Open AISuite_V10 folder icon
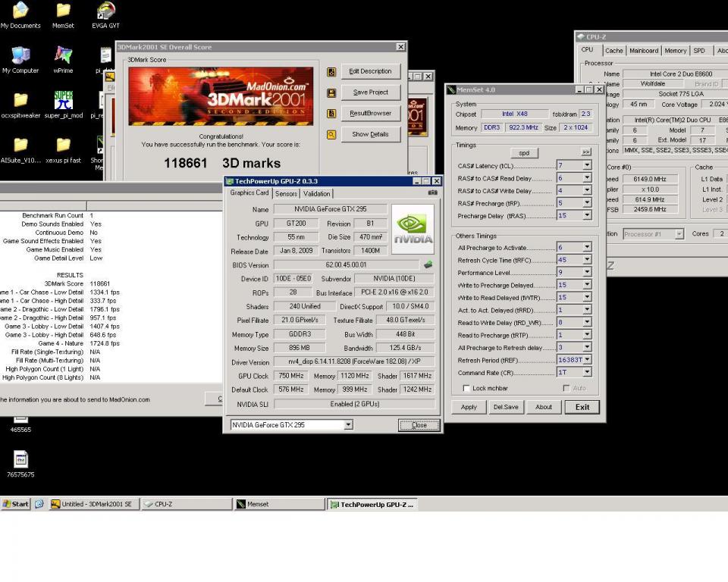The height and width of the screenshot is (582, 728). point(20,150)
